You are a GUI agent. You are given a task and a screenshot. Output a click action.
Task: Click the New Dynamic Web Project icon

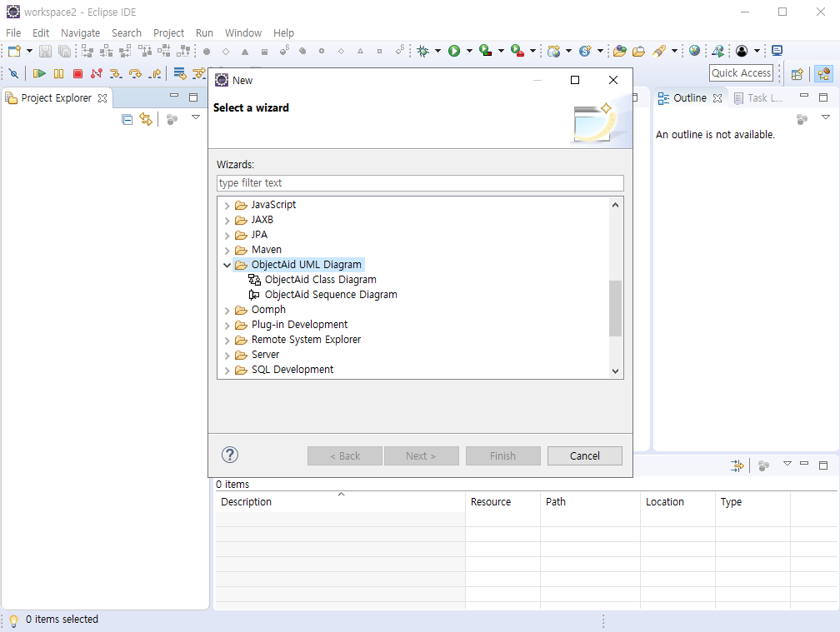coord(554,51)
